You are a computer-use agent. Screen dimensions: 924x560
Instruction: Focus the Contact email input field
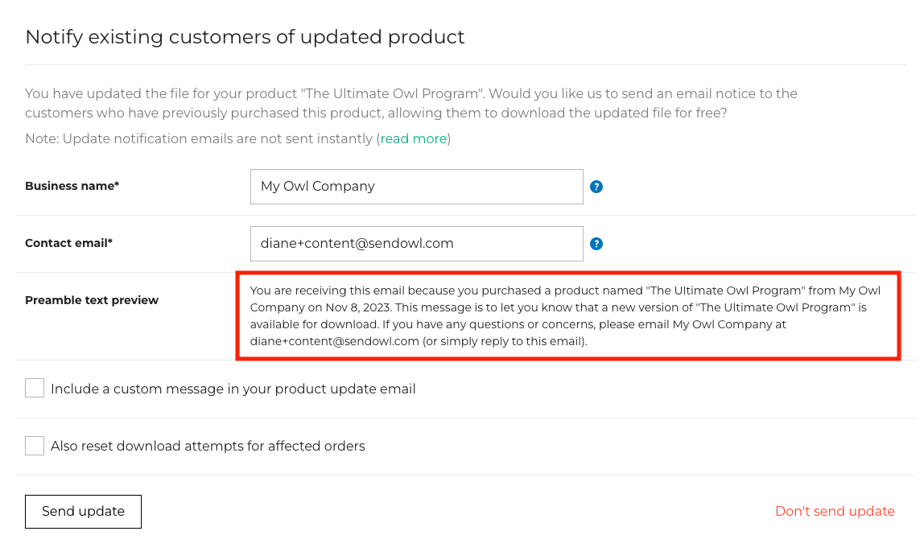416,244
